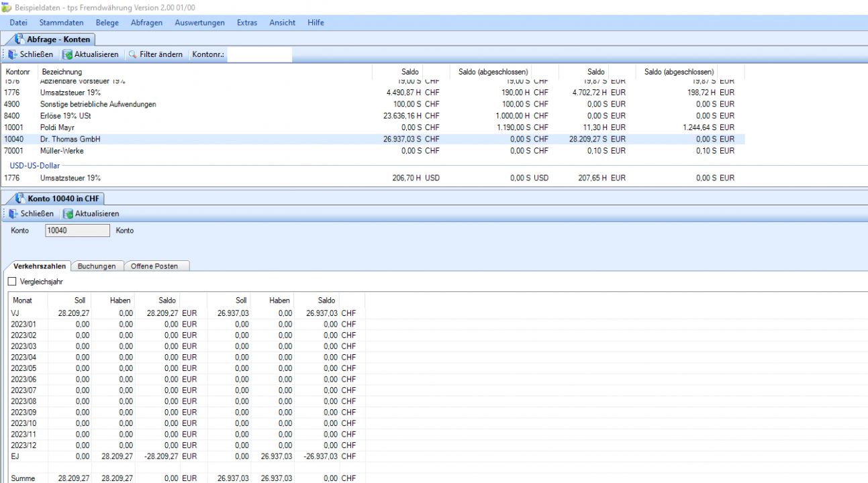Enable the Vergleichsjahr checkbox
868x483 pixels.
click(x=12, y=282)
